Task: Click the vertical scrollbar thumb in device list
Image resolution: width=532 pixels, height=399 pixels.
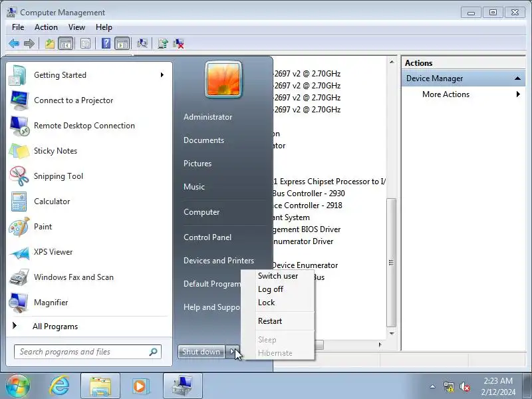Action: [x=391, y=263]
